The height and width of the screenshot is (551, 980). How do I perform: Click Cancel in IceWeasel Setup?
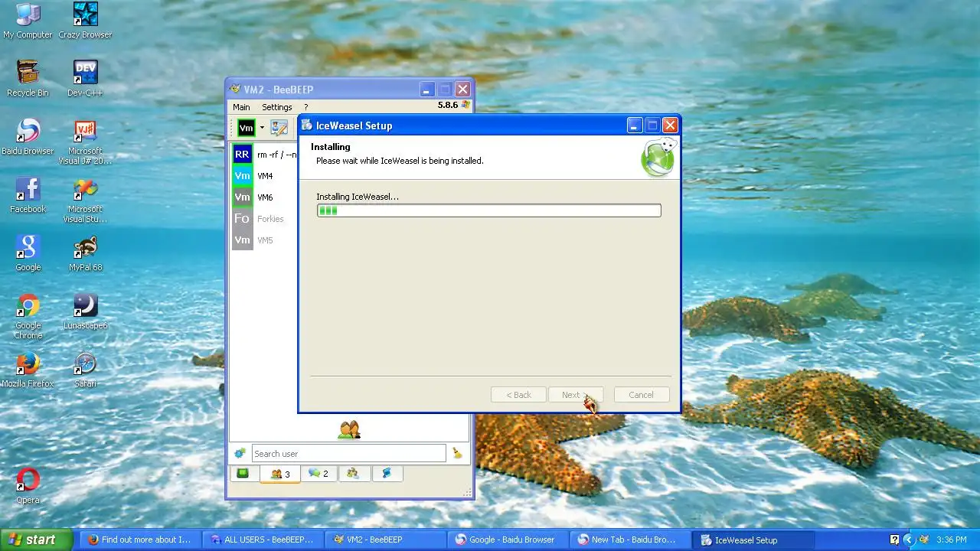(x=642, y=395)
